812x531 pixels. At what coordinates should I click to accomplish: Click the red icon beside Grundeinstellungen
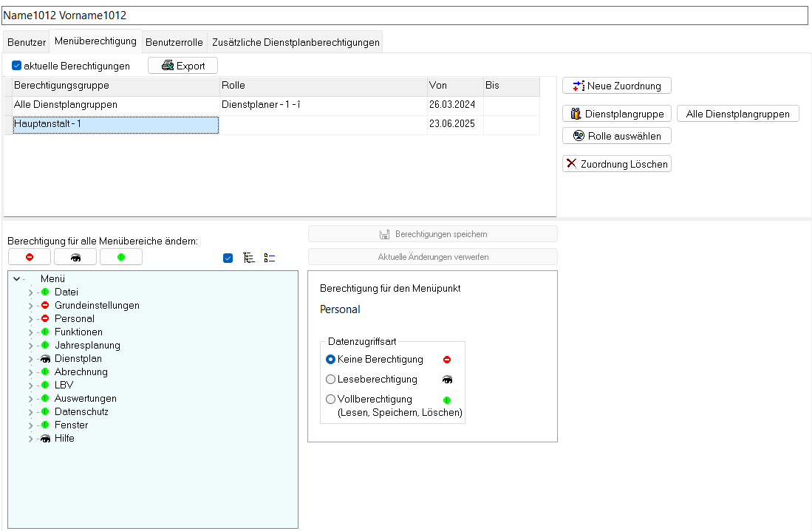[45, 306]
